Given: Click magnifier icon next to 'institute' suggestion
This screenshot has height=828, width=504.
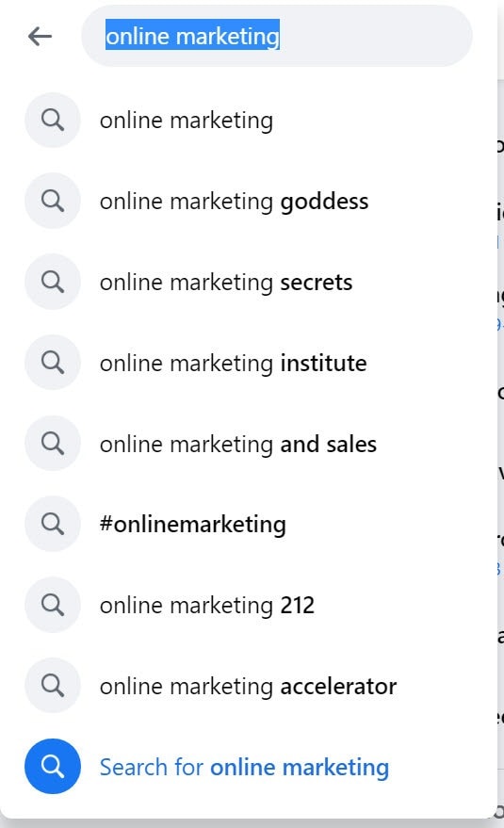Looking at the screenshot, I should (x=53, y=363).
